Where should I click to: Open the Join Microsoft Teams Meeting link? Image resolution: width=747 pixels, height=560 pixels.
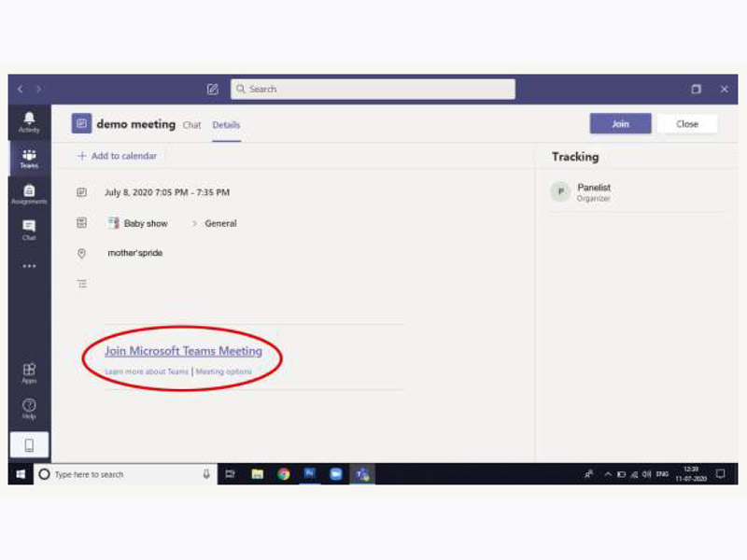tap(183, 351)
